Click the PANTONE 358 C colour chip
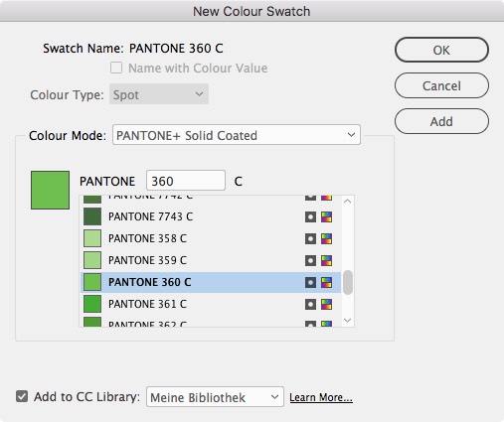The width and height of the screenshot is (504, 422). [92, 238]
